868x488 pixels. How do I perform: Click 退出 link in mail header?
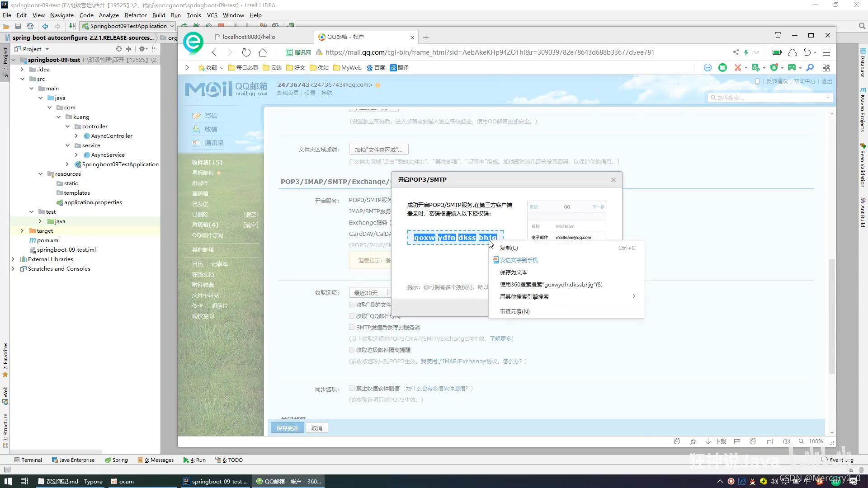[827, 81]
